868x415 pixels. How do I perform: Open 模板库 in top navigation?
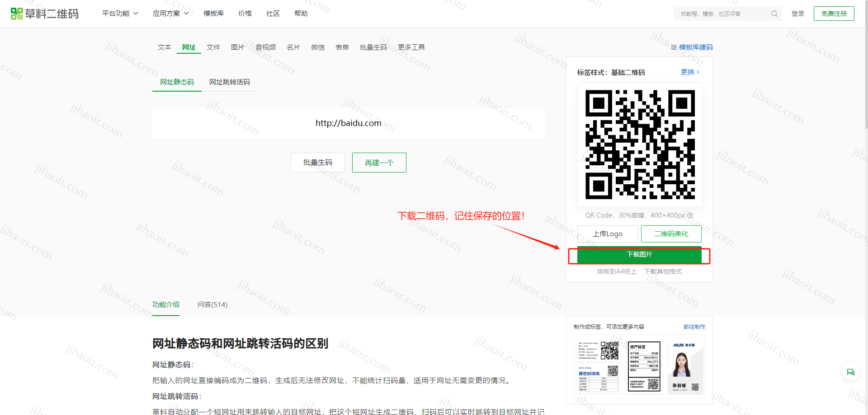point(213,14)
